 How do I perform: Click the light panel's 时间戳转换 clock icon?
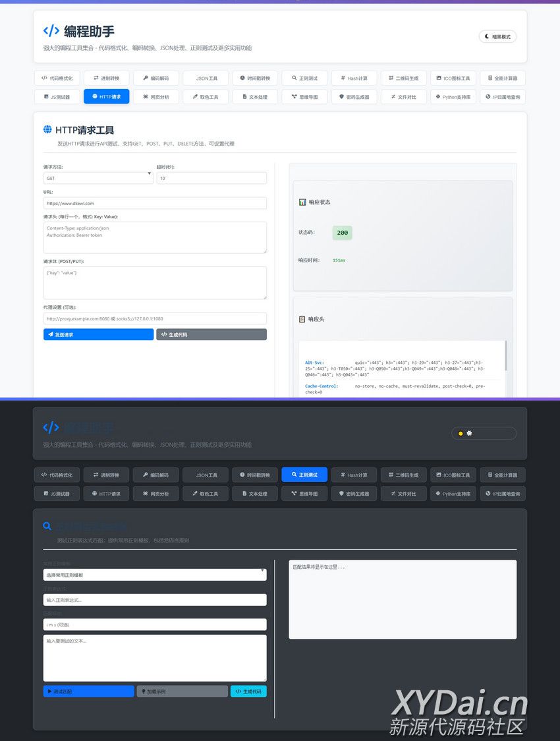click(242, 78)
